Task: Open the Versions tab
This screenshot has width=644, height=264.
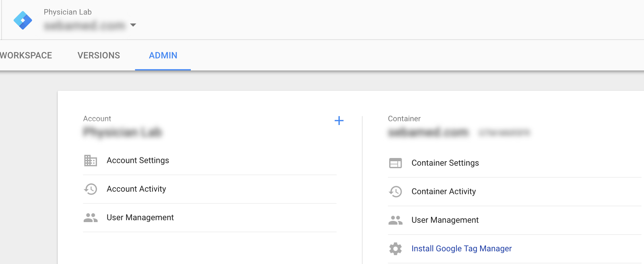Action: [x=99, y=56]
